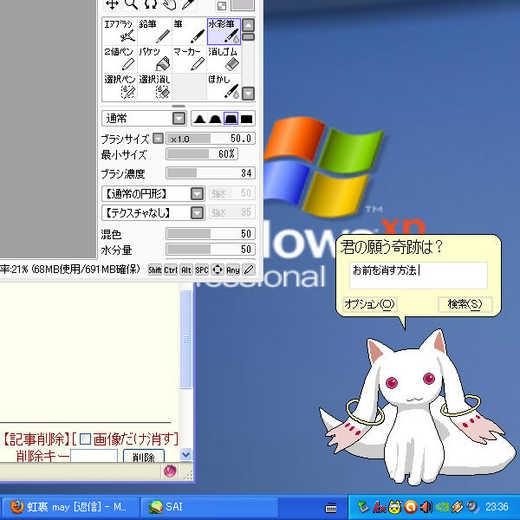Select the 選択ペン selection pen tool
The width and height of the screenshot is (520, 520).
click(120, 86)
